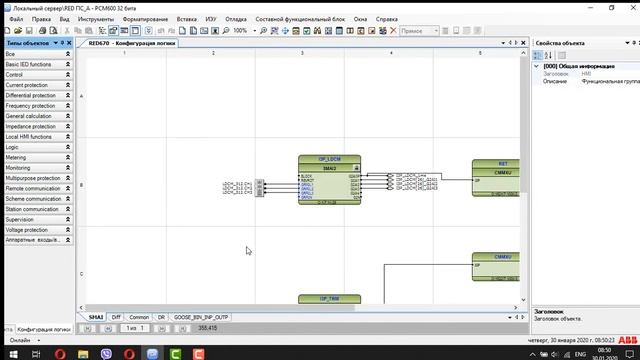Open the Форматирование menu
640x360 pixels.
(x=145, y=19)
